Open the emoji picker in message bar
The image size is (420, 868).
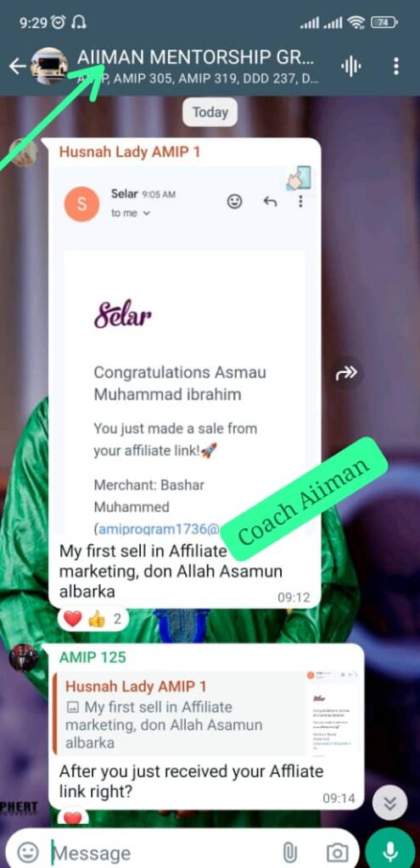[x=28, y=852]
